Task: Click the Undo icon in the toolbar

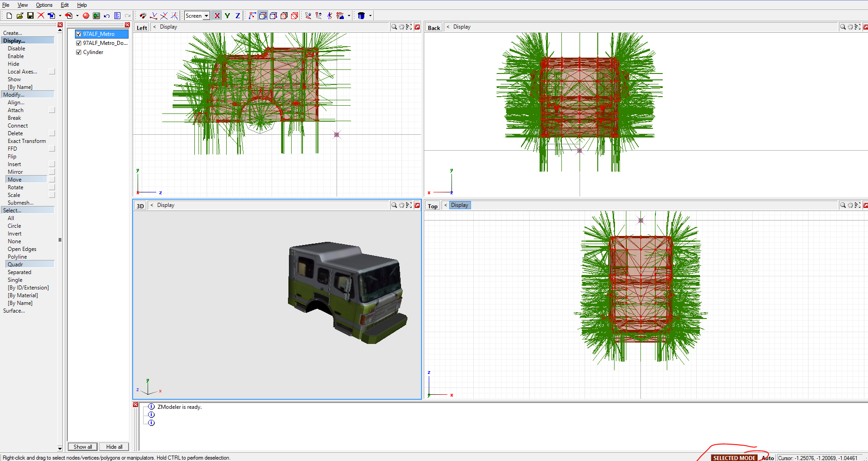Action: point(107,15)
